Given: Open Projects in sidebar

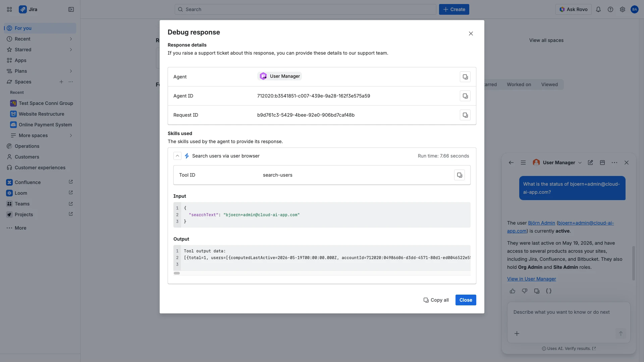Looking at the screenshot, I should (x=40, y=215).
